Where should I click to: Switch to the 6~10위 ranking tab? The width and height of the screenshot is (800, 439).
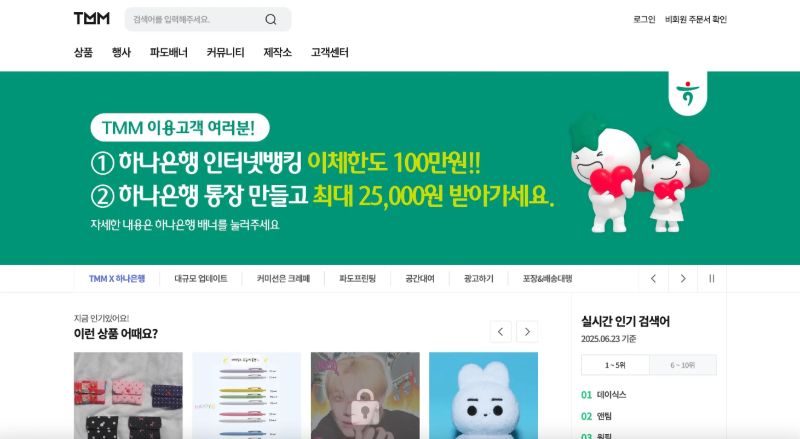click(683, 365)
